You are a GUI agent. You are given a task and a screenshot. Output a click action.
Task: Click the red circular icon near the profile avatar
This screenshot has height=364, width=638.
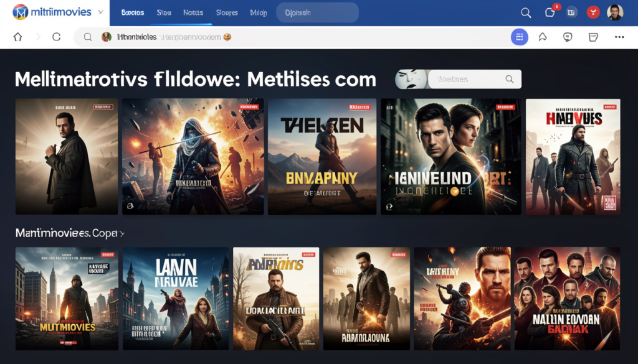click(593, 12)
